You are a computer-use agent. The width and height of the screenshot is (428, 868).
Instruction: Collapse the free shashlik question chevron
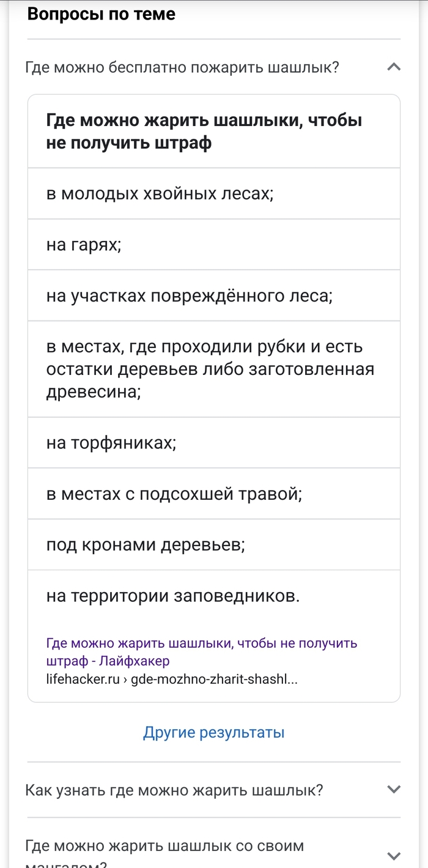pos(394,67)
